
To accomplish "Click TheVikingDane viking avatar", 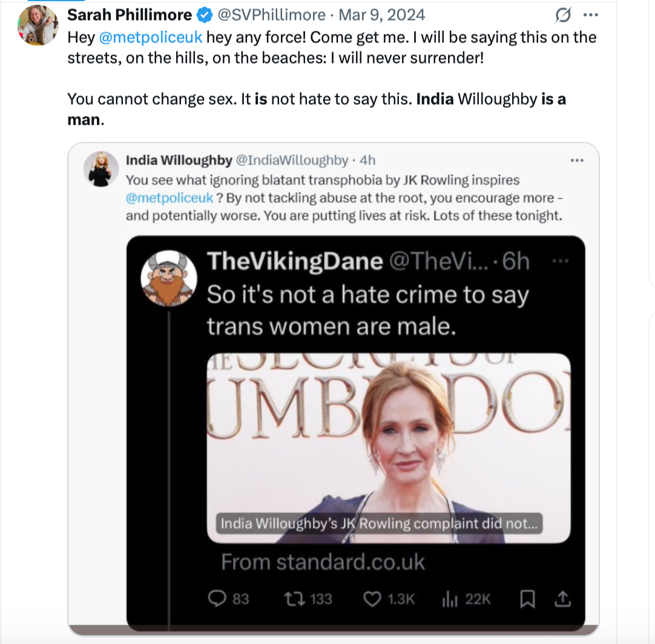I will tap(166, 277).
